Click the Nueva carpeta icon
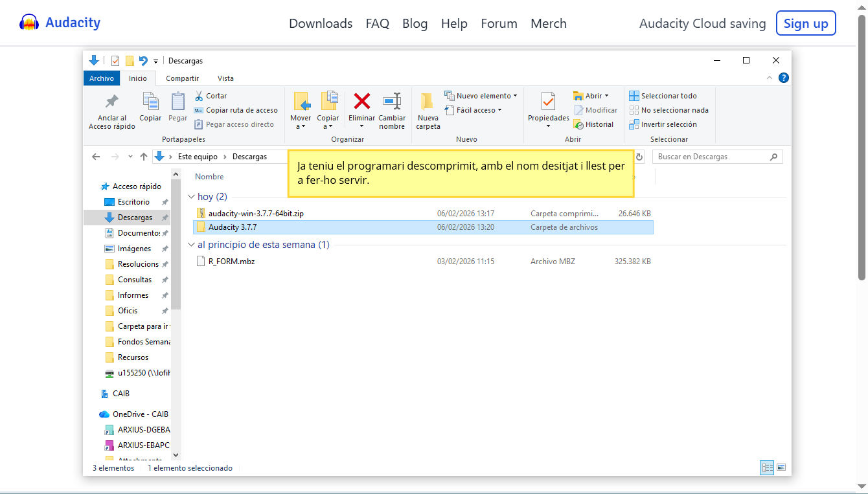The width and height of the screenshot is (868, 494). [x=428, y=102]
